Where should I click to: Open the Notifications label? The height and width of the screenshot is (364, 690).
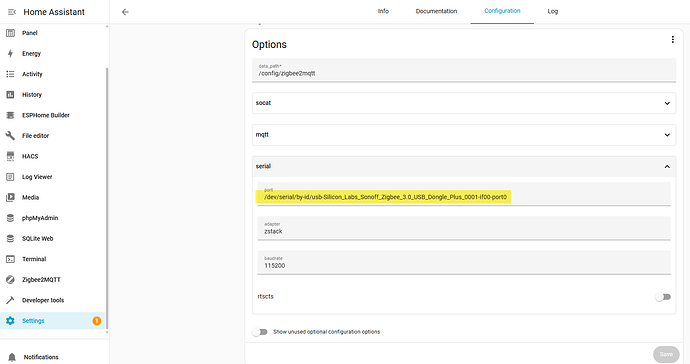41,357
